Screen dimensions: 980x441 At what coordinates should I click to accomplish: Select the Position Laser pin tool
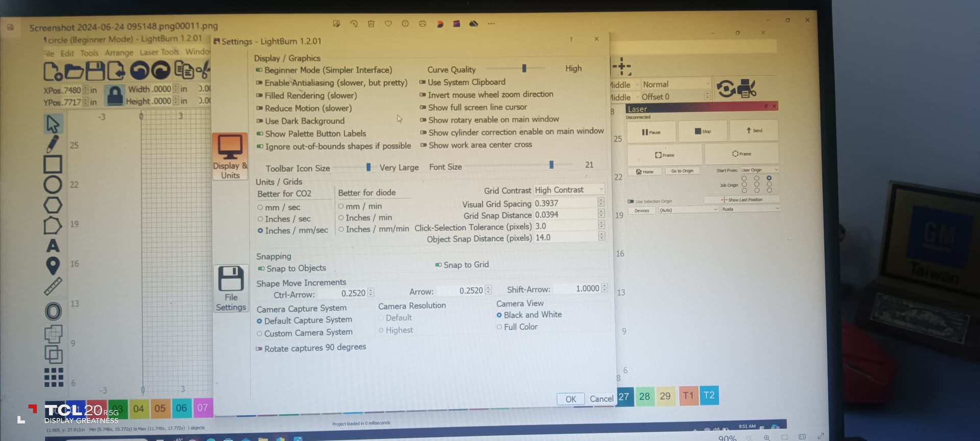point(53,265)
